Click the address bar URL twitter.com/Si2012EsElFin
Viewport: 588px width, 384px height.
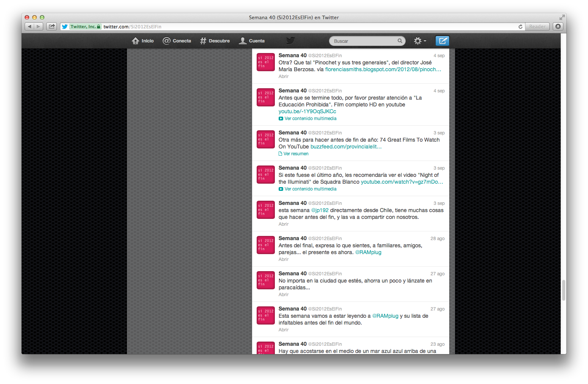[x=132, y=27]
